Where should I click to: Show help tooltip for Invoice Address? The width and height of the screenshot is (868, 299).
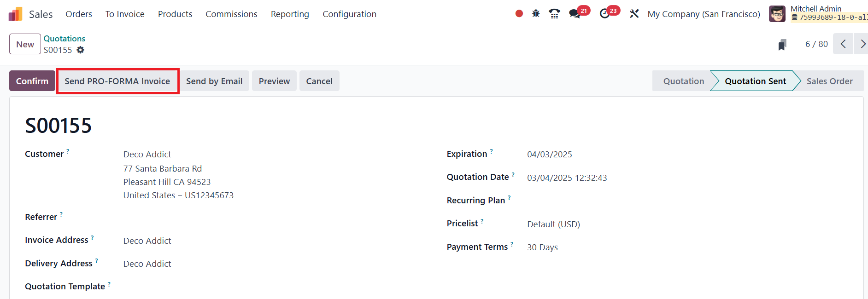(x=92, y=237)
